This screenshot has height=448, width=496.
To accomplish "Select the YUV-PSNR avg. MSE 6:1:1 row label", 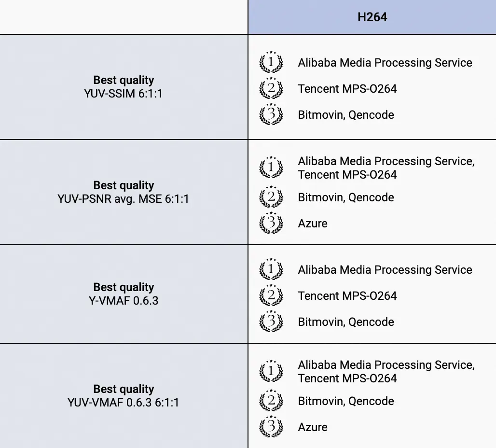I will click(124, 198).
